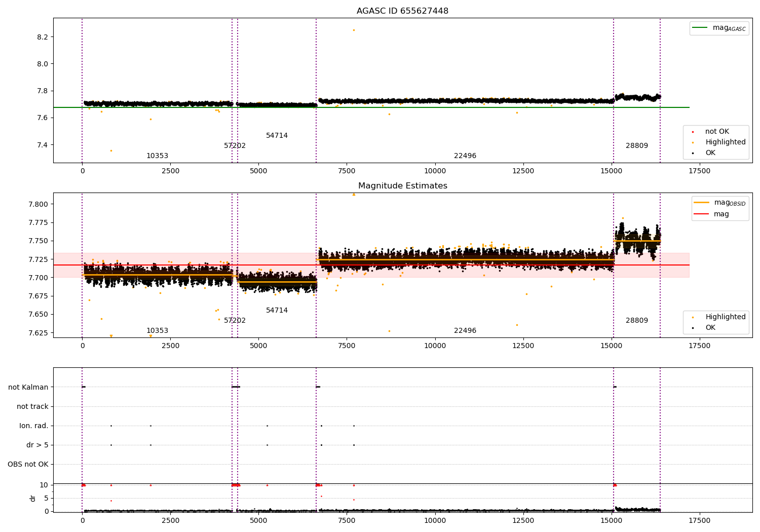Screen dimensions: 760x532
Task: Click the 7.700 y-axis tick label
Action: pyautogui.click(x=39, y=278)
